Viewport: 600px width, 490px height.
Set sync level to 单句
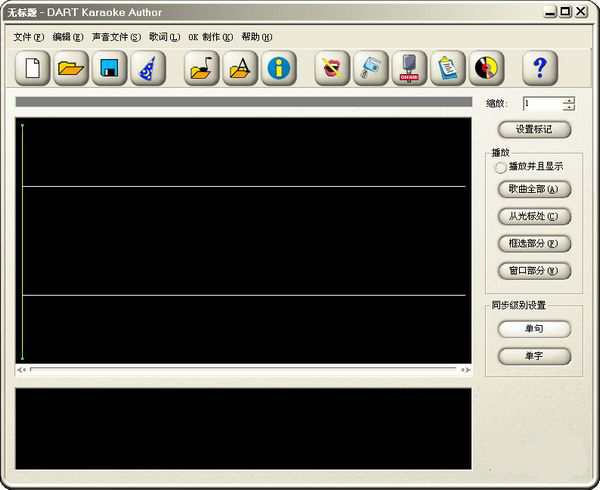pos(534,329)
